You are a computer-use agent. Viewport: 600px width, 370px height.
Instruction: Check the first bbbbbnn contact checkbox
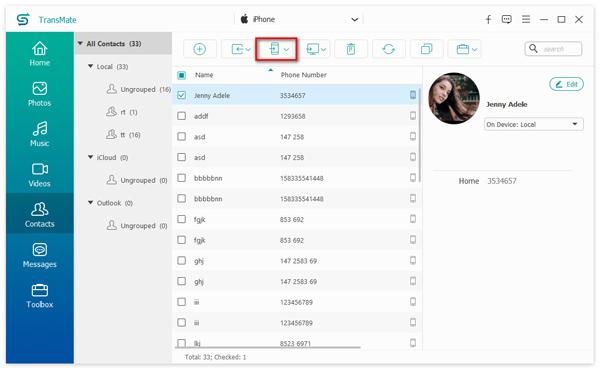pos(181,178)
